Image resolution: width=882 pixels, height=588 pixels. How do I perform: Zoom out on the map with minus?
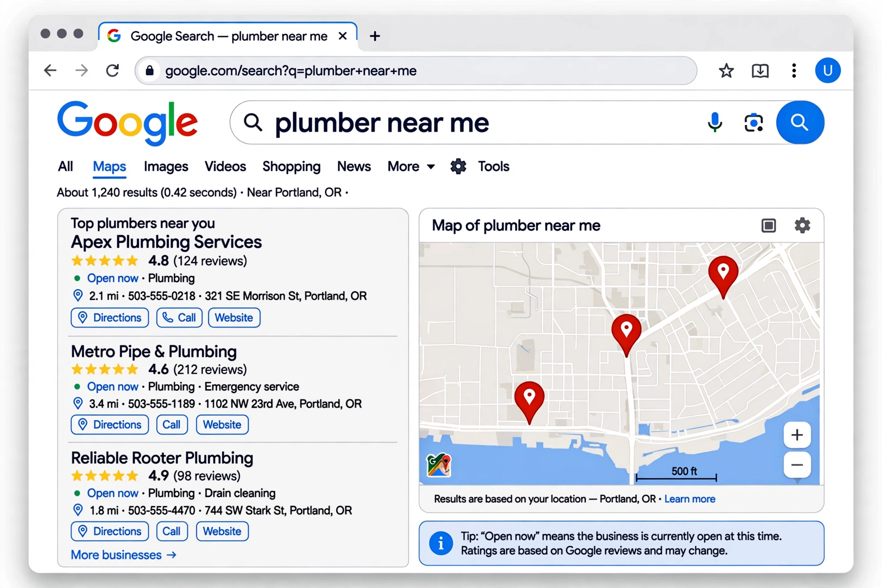pos(797,465)
